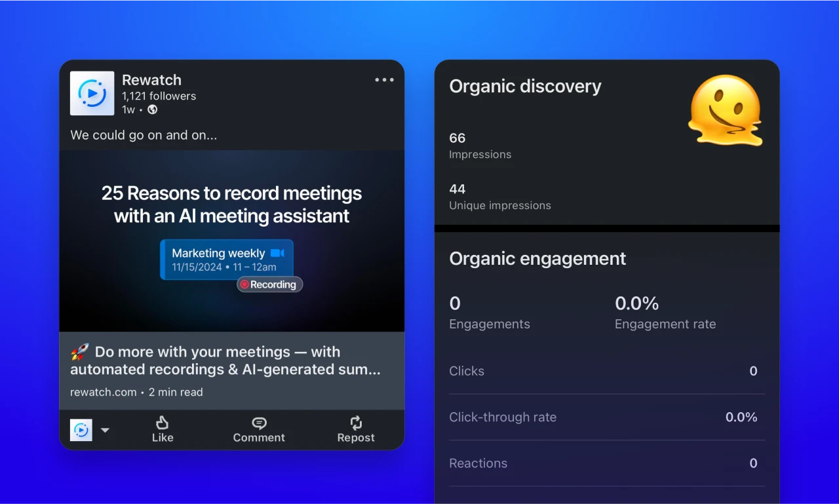Click the "Engagement rate" label
839x504 pixels.
click(665, 324)
